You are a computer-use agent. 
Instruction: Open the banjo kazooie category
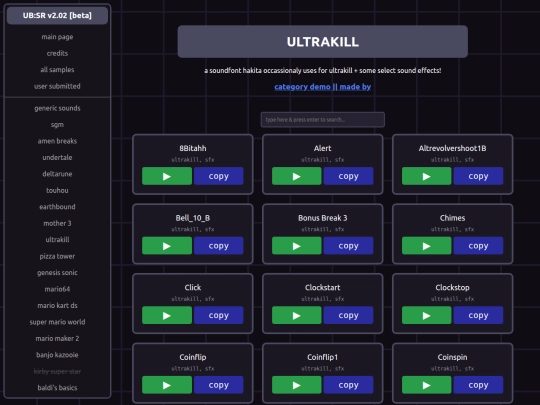click(57, 355)
